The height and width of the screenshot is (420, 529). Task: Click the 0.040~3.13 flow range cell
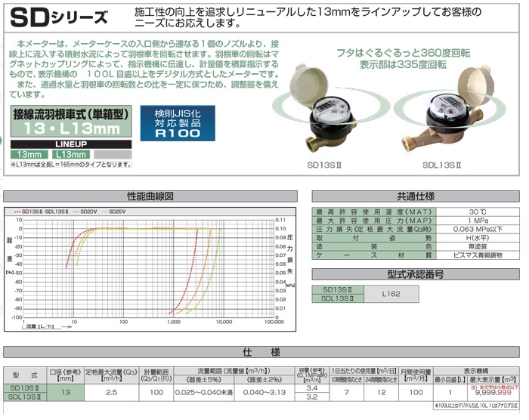pyautogui.click(x=264, y=393)
